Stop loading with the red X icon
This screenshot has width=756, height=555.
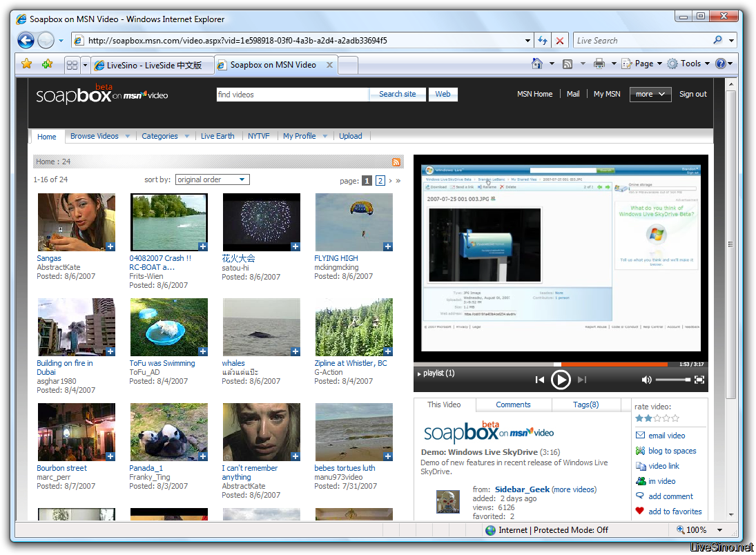tap(560, 41)
